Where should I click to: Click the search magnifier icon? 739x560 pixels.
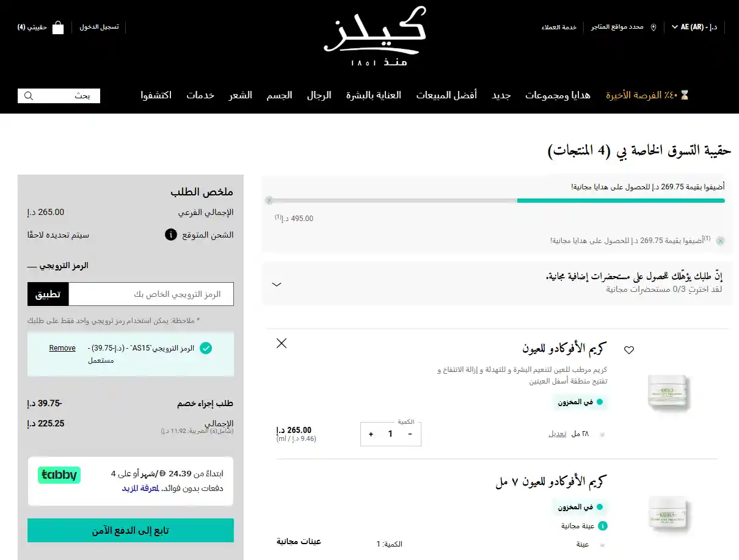28,96
